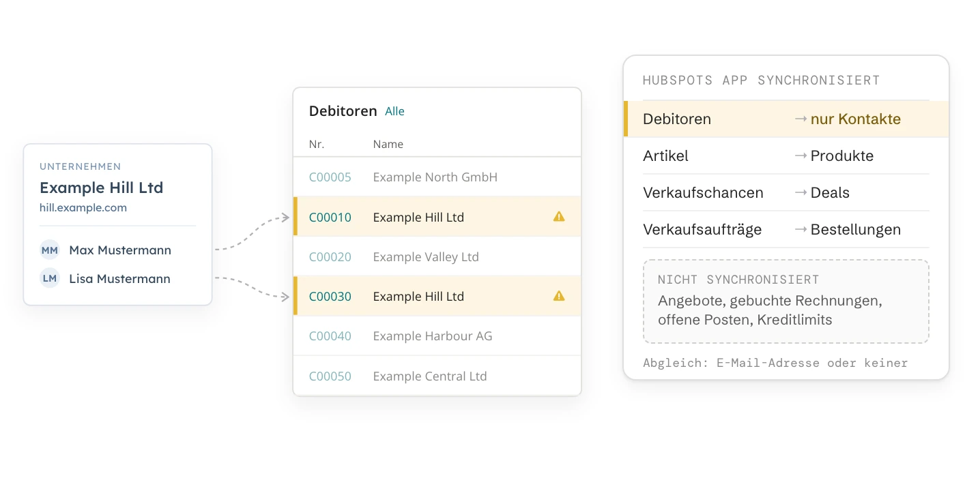Viewport: 980px width, 491px height.
Task: Click the MM avatar for Max Mustermann
Action: coord(50,250)
